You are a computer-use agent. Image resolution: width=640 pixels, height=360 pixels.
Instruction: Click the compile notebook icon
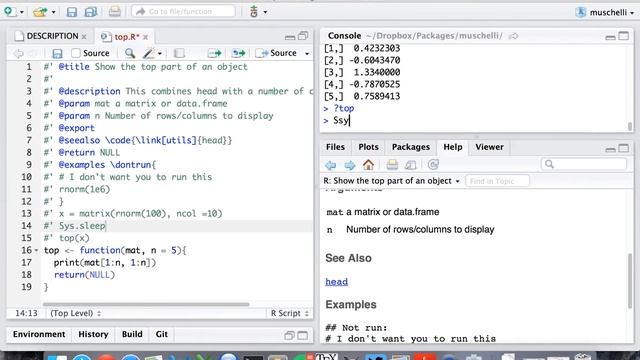tap(179, 53)
